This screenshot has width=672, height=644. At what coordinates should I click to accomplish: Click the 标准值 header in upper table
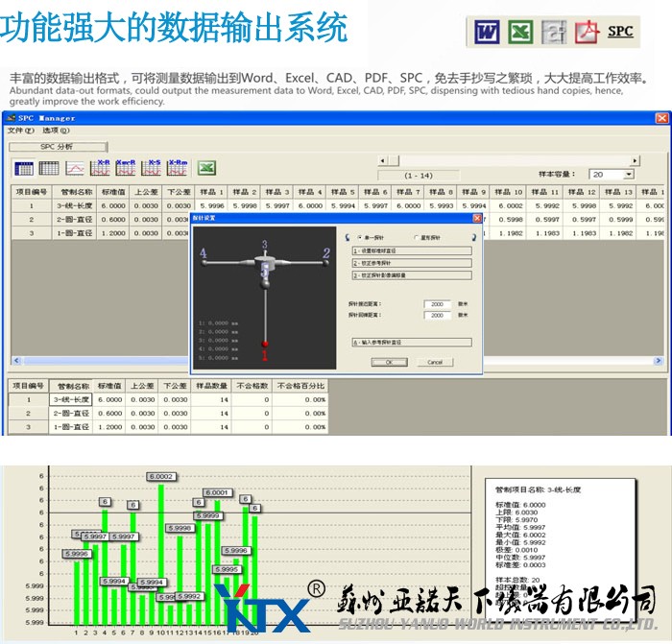113,192
